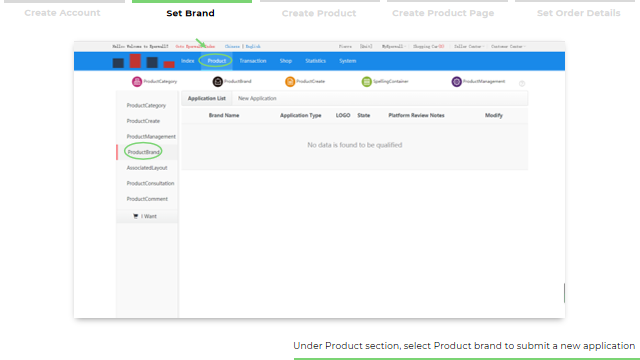
Task: Click the Platform Review Notes column header
Action: (416, 116)
